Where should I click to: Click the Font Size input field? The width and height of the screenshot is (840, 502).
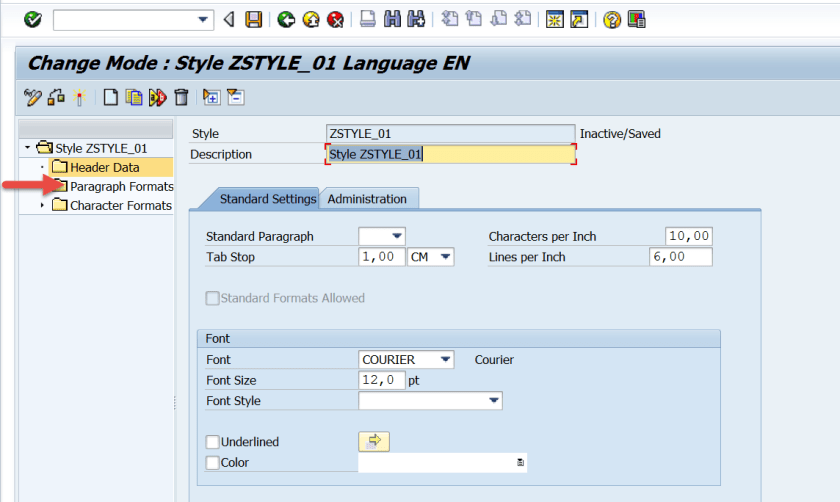[x=382, y=380]
